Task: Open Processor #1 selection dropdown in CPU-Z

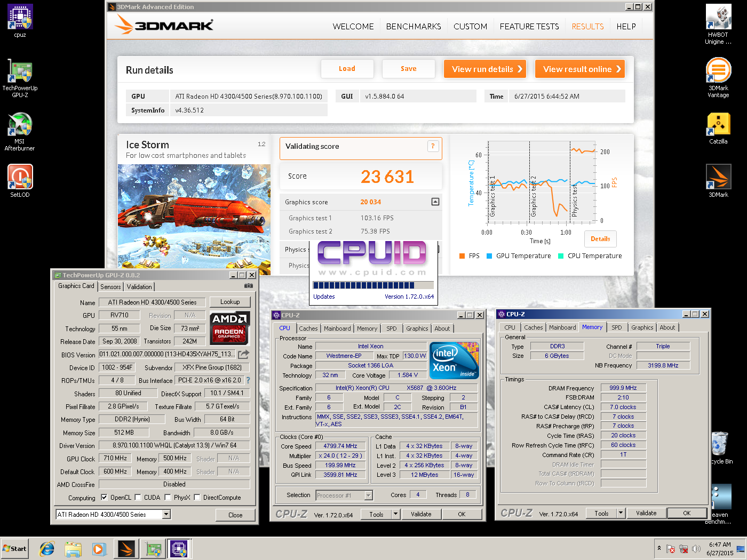Action: [368, 495]
